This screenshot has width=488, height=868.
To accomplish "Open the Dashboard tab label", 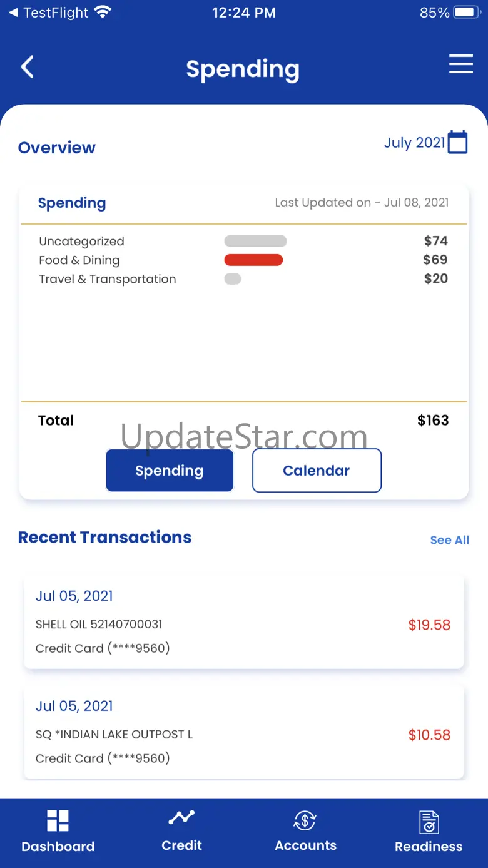I will tap(58, 846).
